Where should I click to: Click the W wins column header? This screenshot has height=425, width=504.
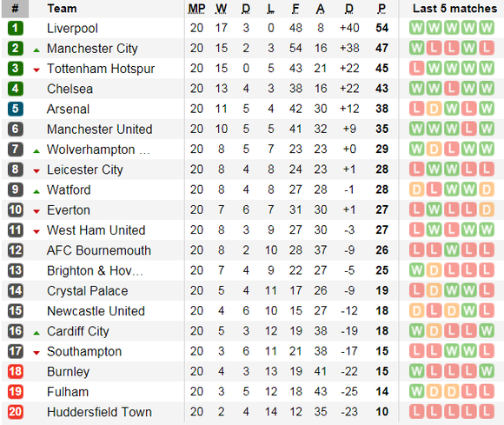221,9
